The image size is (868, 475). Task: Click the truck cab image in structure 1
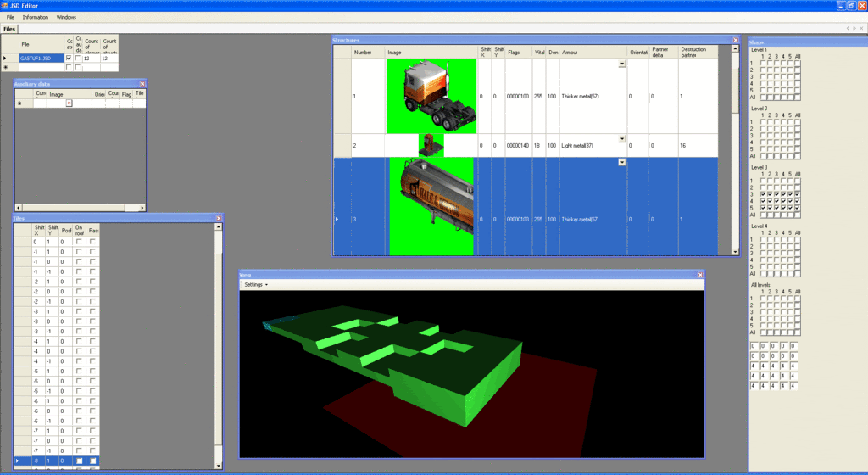click(x=431, y=96)
